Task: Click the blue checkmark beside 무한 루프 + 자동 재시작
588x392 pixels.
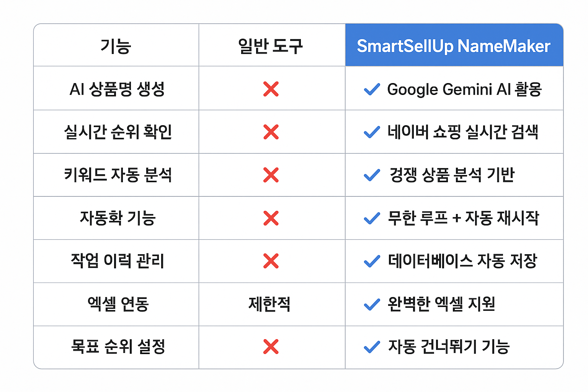Action: [372, 218]
